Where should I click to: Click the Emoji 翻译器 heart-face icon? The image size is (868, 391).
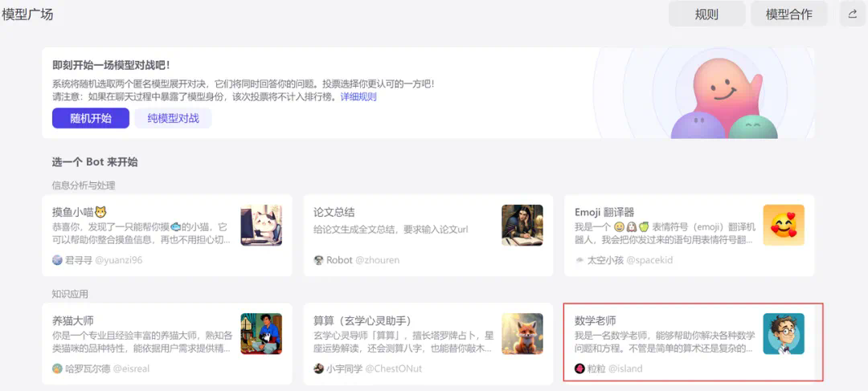click(x=784, y=225)
